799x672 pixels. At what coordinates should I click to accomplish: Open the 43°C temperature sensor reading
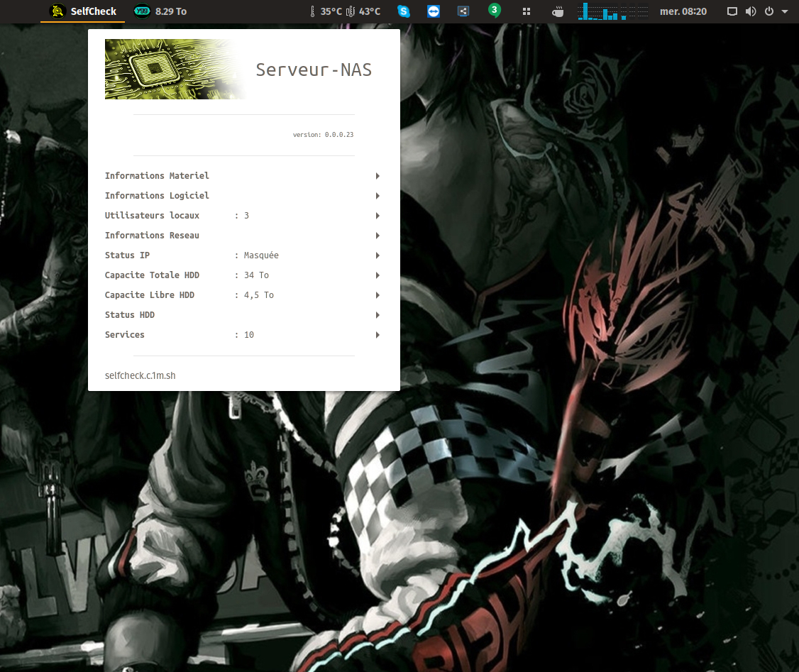(x=363, y=11)
